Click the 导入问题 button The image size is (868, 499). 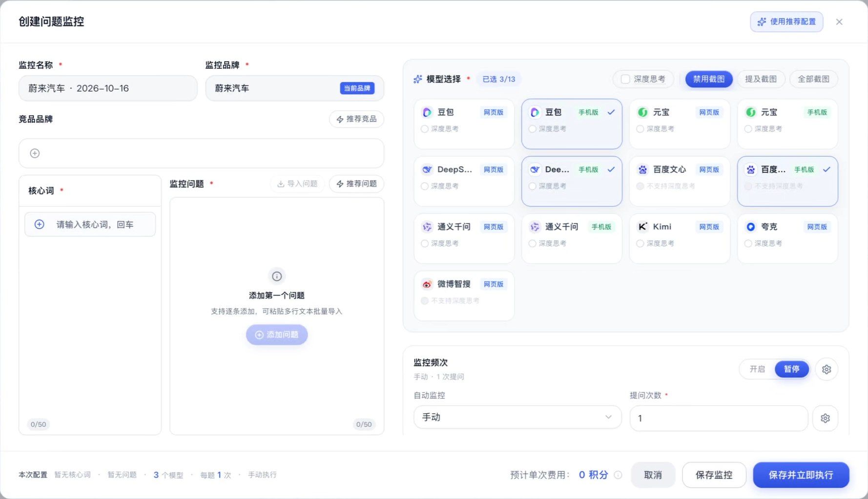click(297, 184)
